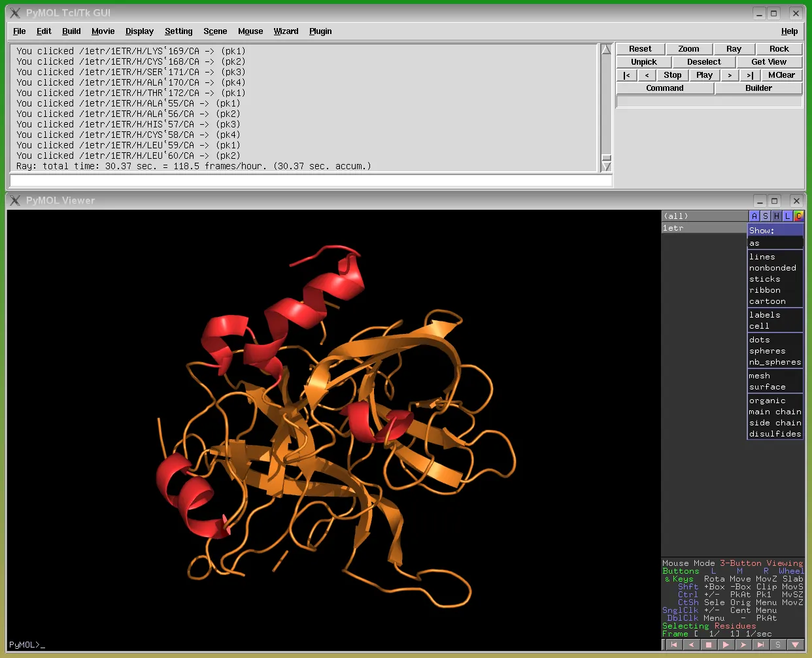The image size is (812, 658).
Task: Rewind to first frame in viewer playback bar
Action: click(673, 644)
